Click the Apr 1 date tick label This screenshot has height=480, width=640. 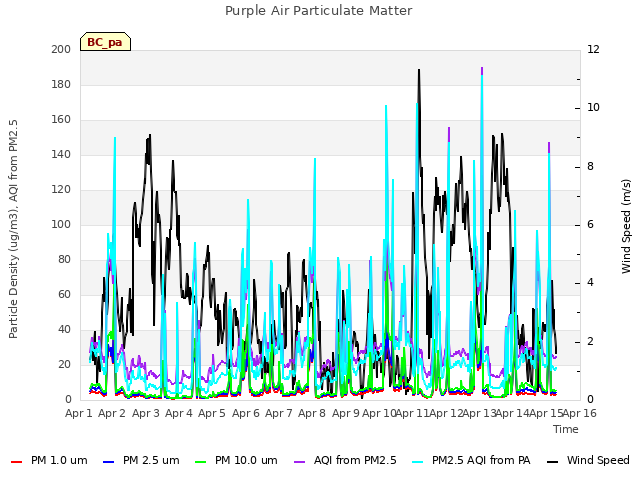79,413
